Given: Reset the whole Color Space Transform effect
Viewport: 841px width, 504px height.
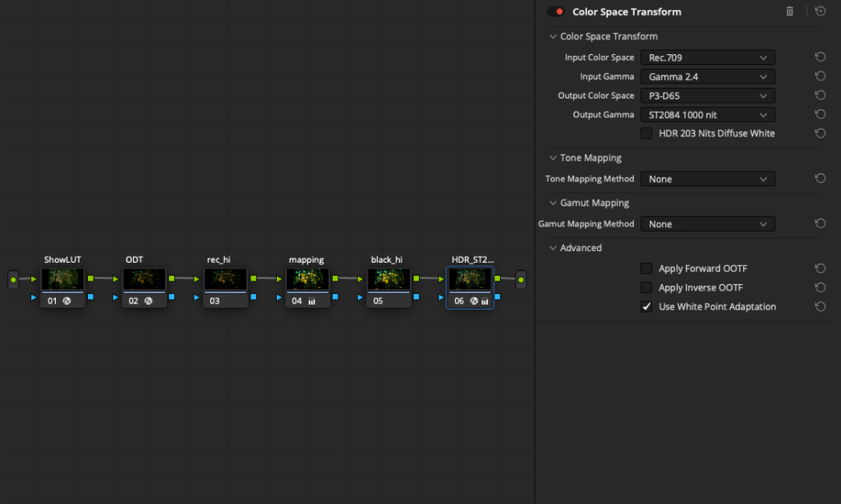Looking at the screenshot, I should [820, 11].
